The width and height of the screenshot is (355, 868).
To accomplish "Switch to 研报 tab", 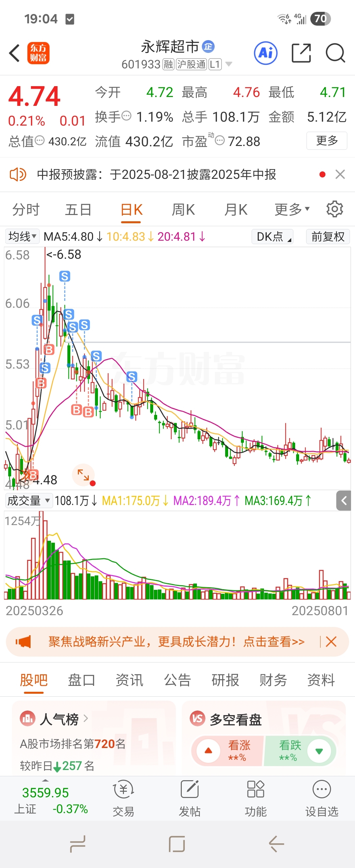I will click(x=225, y=680).
